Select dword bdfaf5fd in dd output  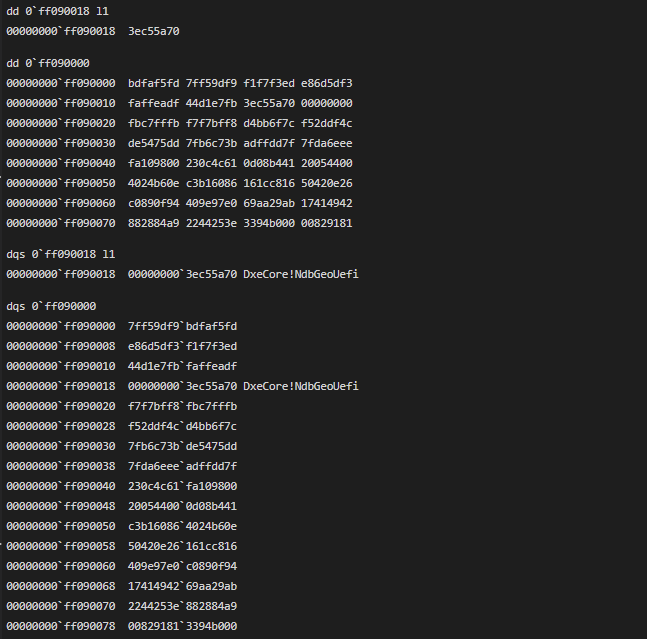[x=153, y=83]
